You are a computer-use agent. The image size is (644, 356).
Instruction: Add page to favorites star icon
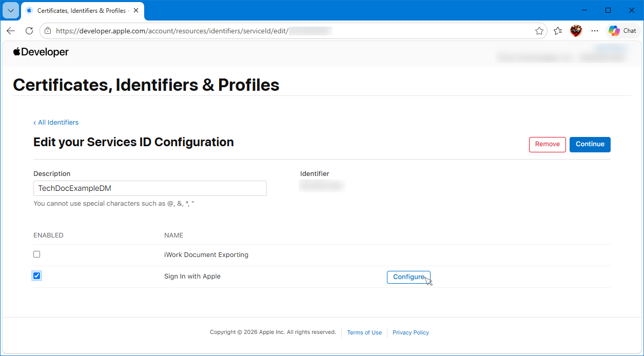coord(539,31)
